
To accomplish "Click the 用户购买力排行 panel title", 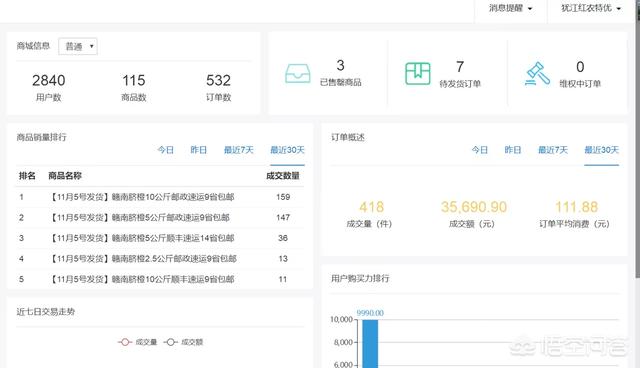I will (360, 279).
